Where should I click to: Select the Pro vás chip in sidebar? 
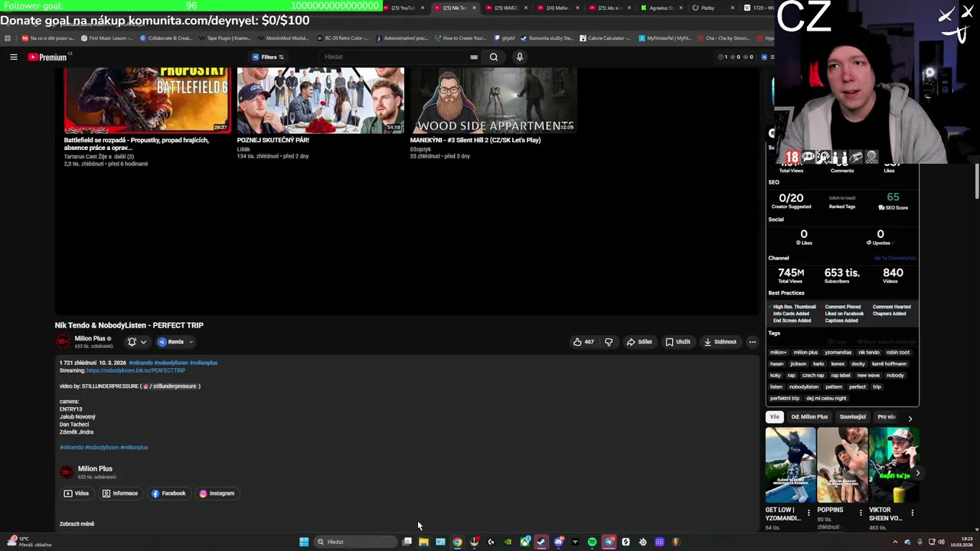click(x=887, y=417)
